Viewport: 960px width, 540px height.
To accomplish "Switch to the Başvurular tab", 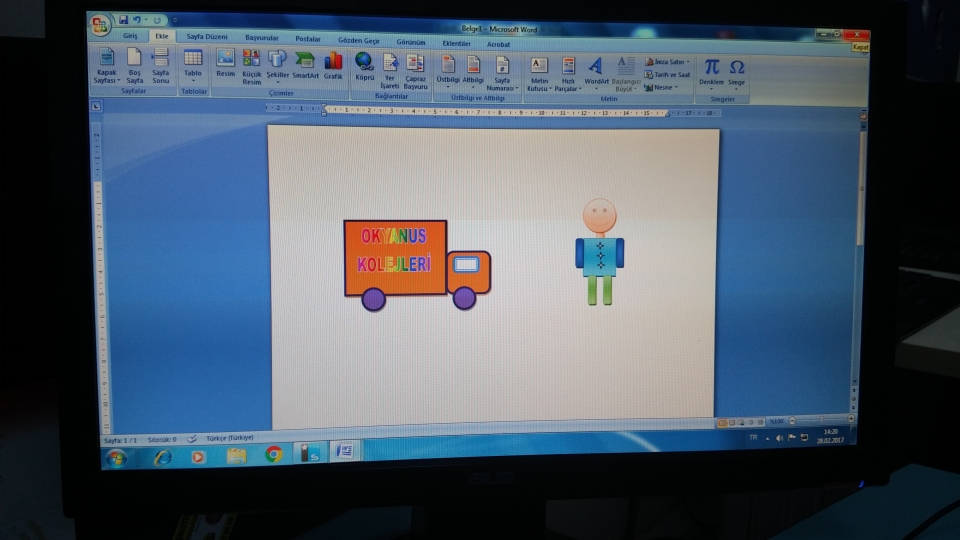I will pyautogui.click(x=261, y=38).
